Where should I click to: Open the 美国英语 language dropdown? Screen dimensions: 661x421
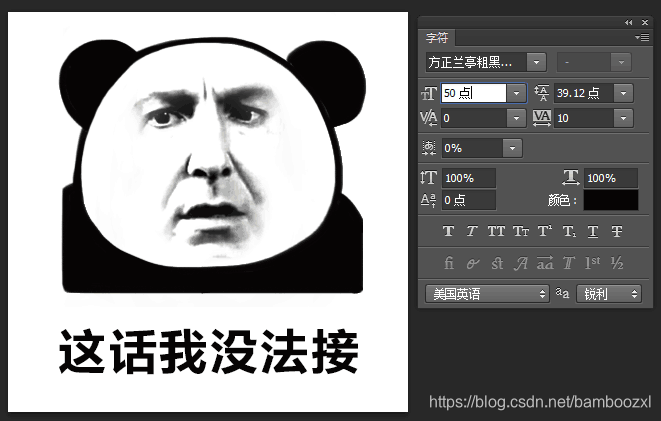[487, 294]
